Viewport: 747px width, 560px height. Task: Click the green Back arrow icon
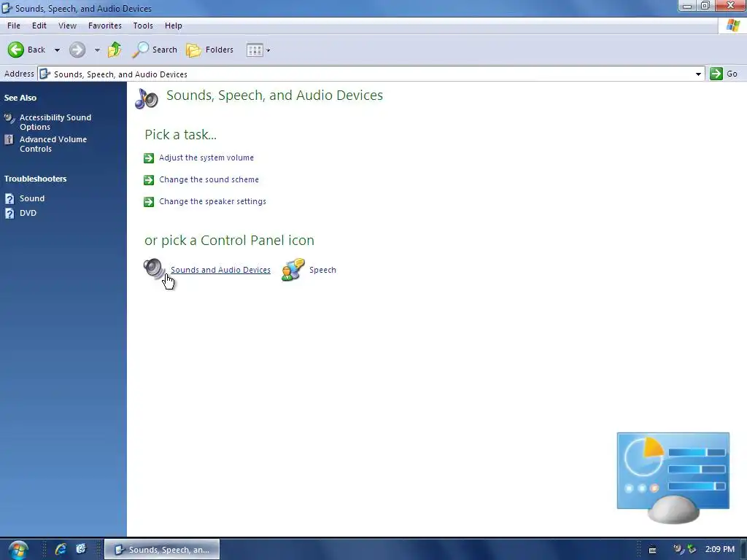(x=16, y=50)
